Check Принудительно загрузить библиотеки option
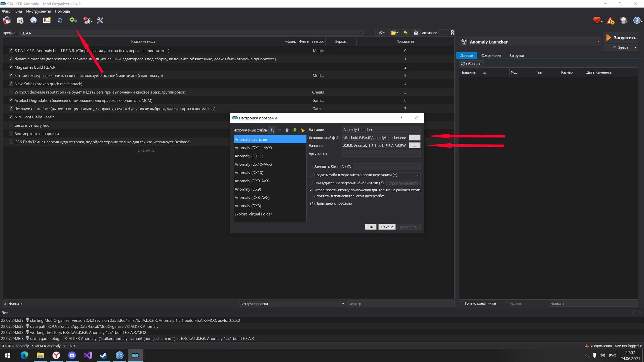The height and width of the screenshot is (362, 644). click(311, 183)
